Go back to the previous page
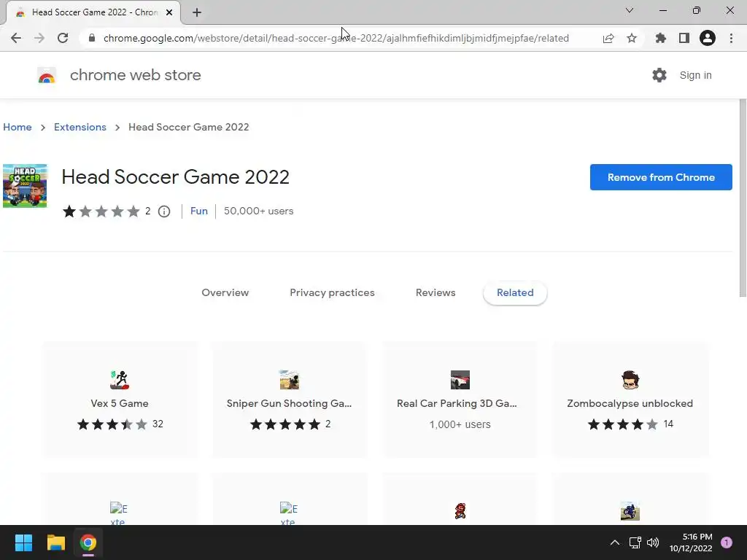Image resolution: width=747 pixels, height=560 pixels. 16,38
